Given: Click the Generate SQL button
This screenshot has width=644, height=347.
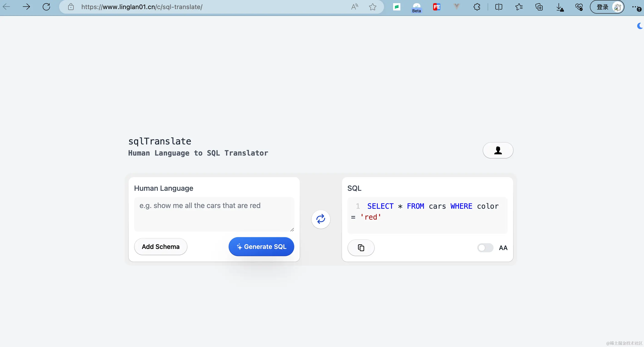Looking at the screenshot, I should (261, 247).
